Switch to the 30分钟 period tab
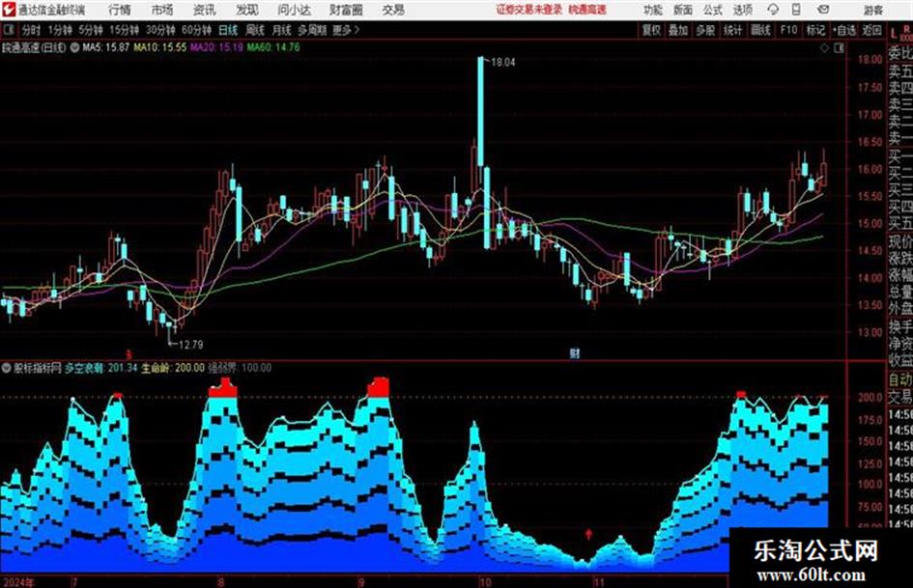This screenshot has width=913, height=588. tap(160, 30)
